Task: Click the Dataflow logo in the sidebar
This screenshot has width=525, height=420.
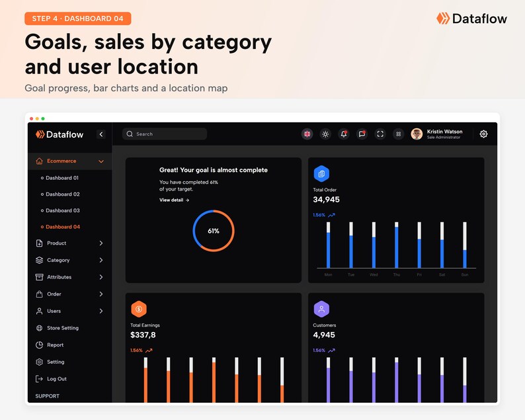Action: (60, 134)
